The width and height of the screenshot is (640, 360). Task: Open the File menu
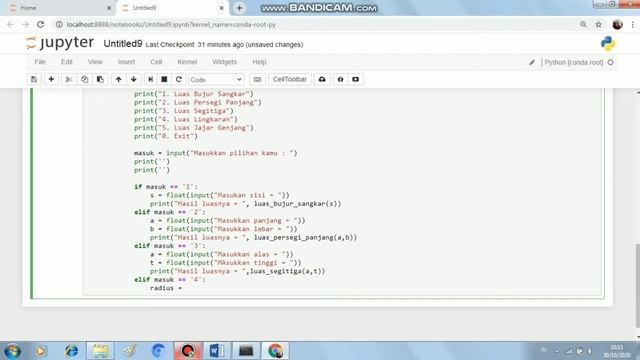click(x=40, y=62)
